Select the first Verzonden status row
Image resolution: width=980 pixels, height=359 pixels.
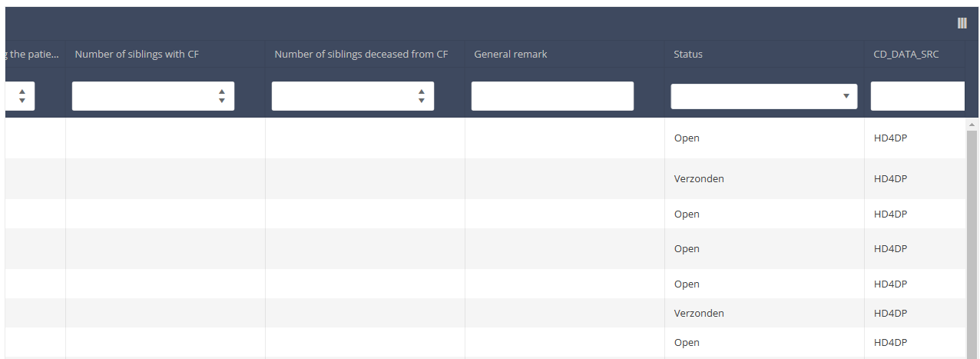699,178
